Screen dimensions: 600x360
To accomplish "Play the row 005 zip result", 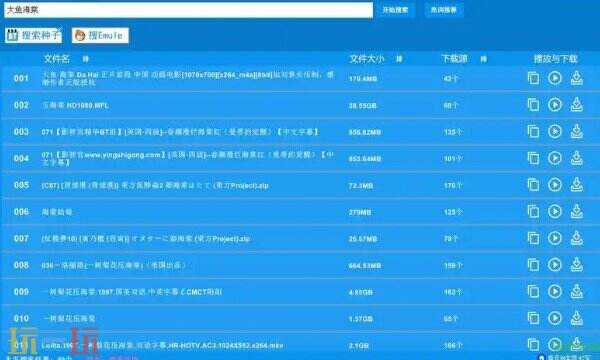I will point(554,185).
